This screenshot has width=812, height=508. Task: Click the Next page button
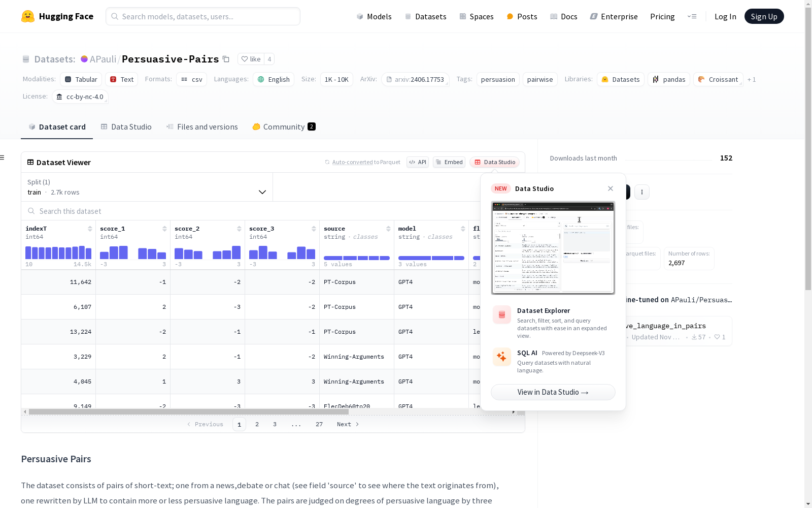click(348, 424)
